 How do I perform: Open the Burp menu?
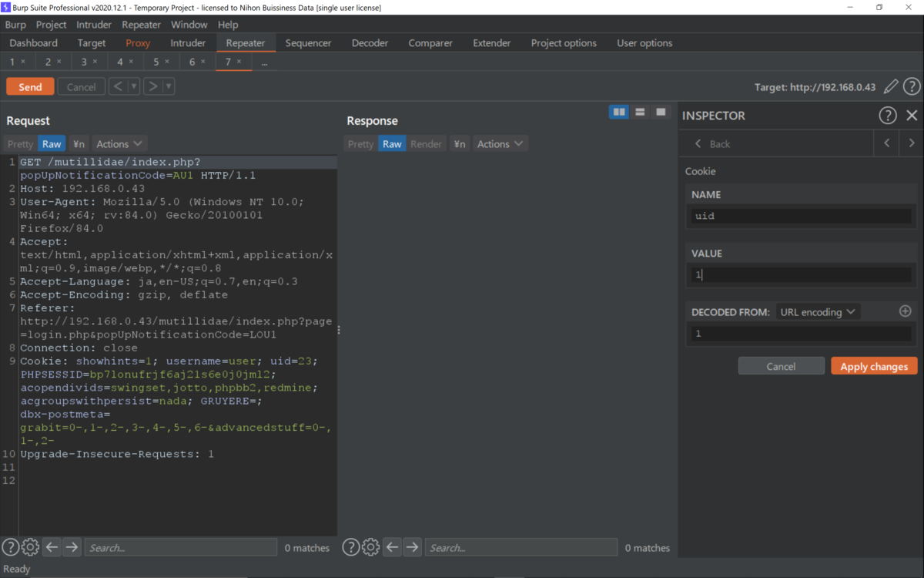coord(15,25)
